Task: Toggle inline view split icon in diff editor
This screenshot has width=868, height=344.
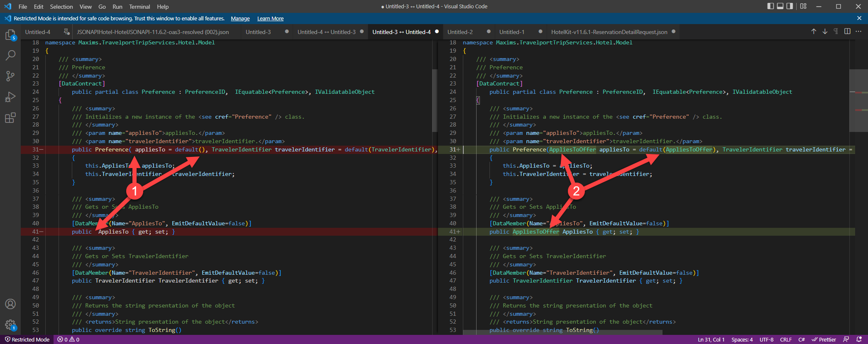Action: (847, 32)
